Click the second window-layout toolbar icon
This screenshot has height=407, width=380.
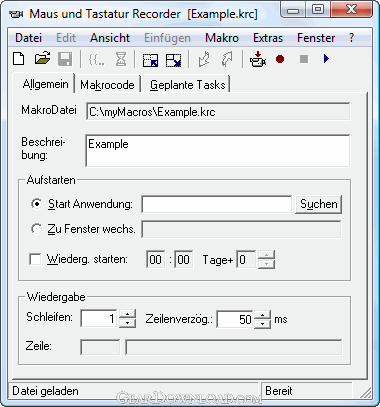tap(173, 60)
